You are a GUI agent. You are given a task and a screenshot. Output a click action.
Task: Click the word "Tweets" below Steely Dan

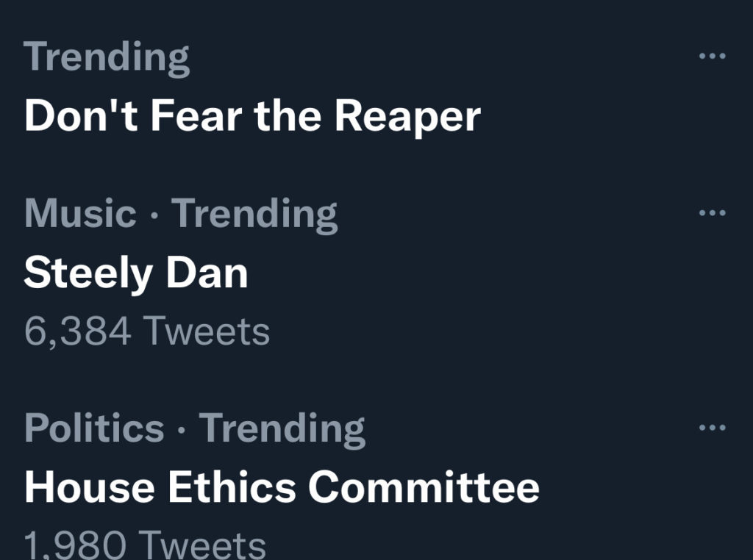pyautogui.click(x=206, y=331)
